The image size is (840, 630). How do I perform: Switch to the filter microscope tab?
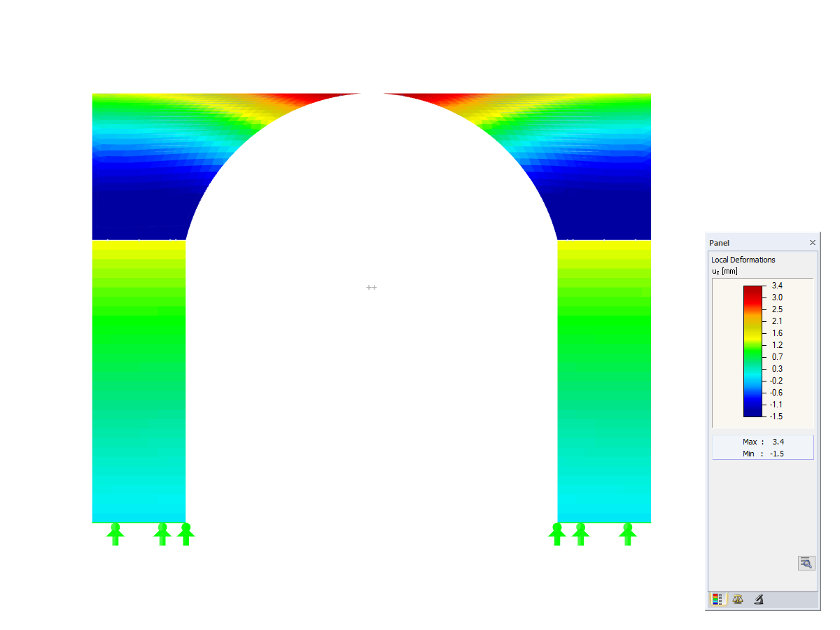pyautogui.click(x=758, y=599)
